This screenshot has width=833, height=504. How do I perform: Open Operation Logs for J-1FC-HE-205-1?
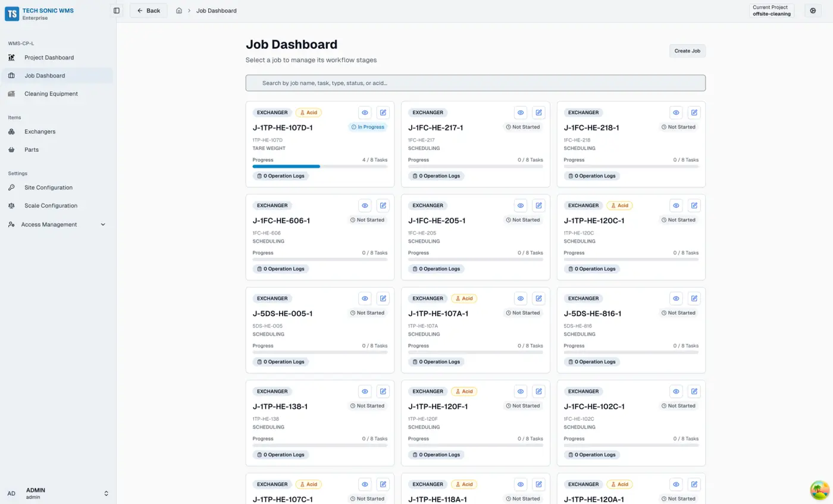[436, 269]
